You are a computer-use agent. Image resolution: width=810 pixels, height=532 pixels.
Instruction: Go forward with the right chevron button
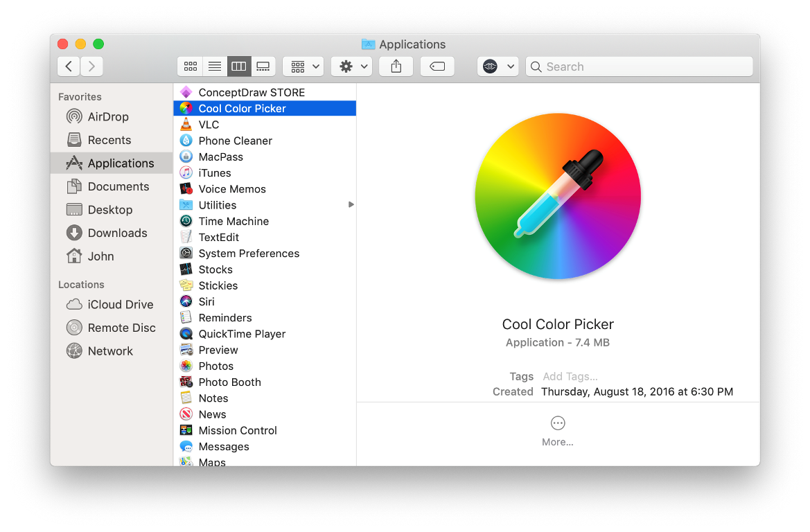point(91,66)
